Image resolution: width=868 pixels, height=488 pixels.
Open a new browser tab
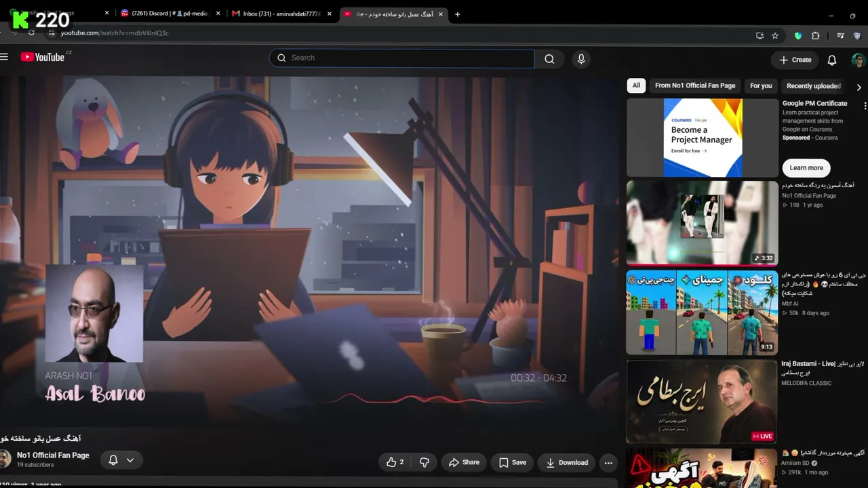[457, 14]
